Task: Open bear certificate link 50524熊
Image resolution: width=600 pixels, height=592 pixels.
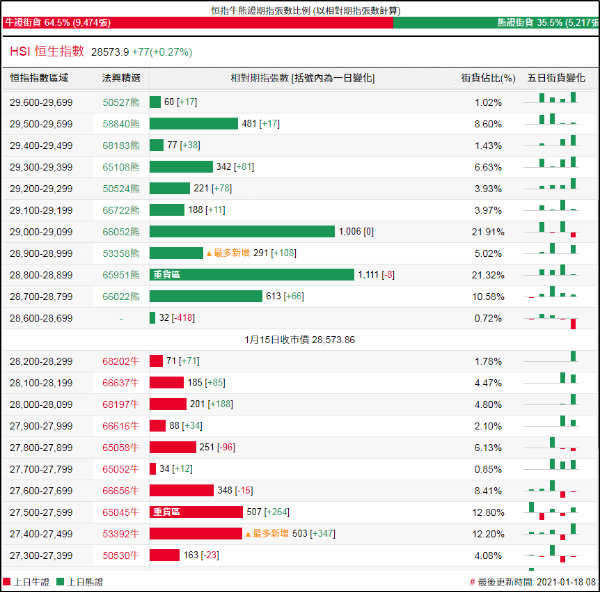Action: click(x=121, y=189)
